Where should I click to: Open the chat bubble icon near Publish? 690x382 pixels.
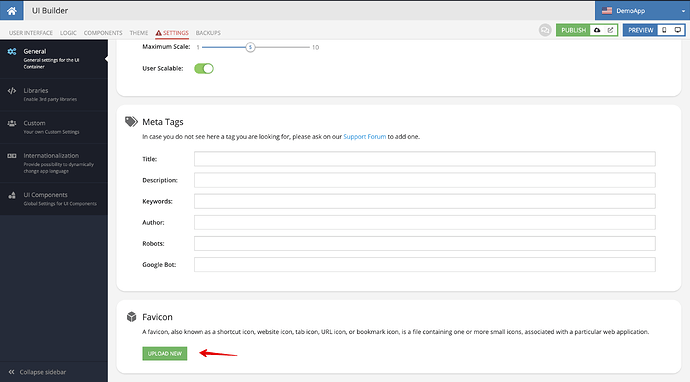coord(545,30)
